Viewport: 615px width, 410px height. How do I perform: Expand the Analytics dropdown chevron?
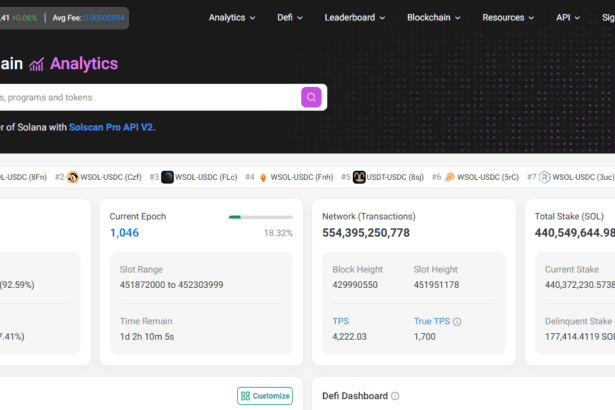252,18
